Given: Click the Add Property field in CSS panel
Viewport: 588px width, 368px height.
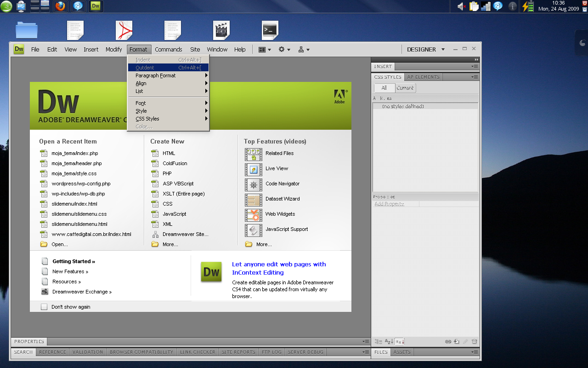Looking at the screenshot, I should (x=390, y=204).
